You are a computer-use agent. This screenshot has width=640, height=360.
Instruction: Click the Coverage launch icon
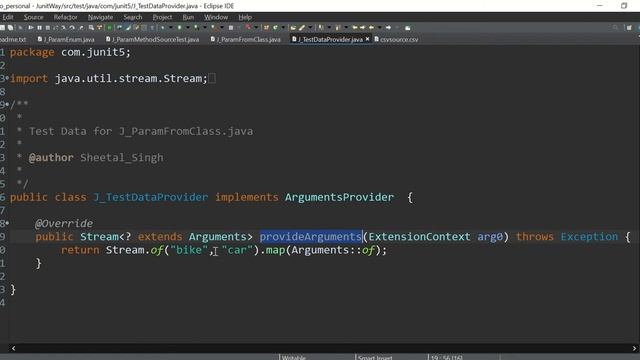[x=196, y=27]
